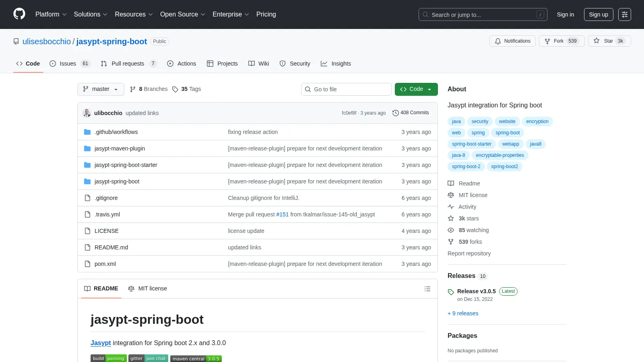Viewport: 644px width, 362px height.
Task: Open the Pull requests tab
Action: tap(128, 64)
